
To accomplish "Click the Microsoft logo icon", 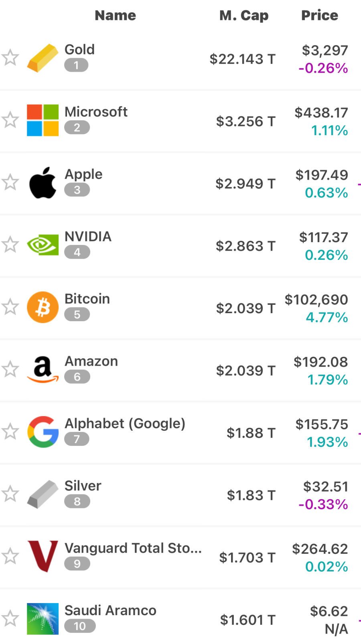I will coord(43,120).
